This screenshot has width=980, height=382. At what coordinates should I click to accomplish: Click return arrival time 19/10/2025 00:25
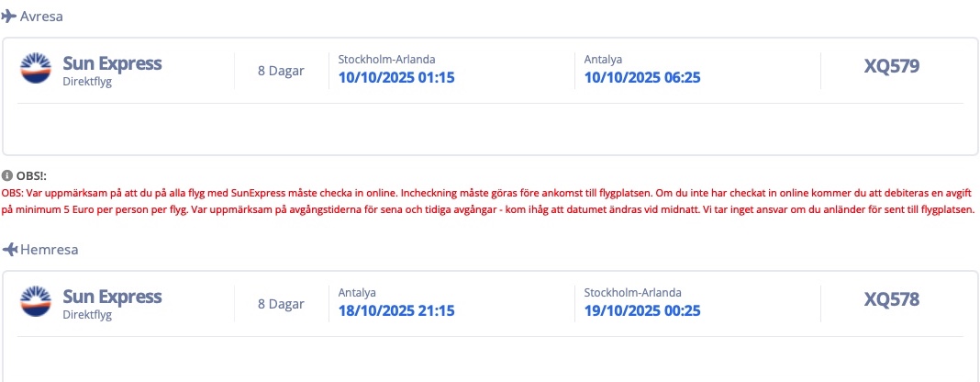coord(642,310)
